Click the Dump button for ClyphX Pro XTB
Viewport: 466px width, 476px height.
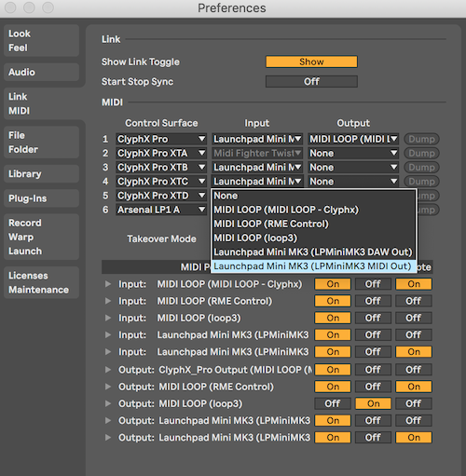pyautogui.click(x=421, y=168)
